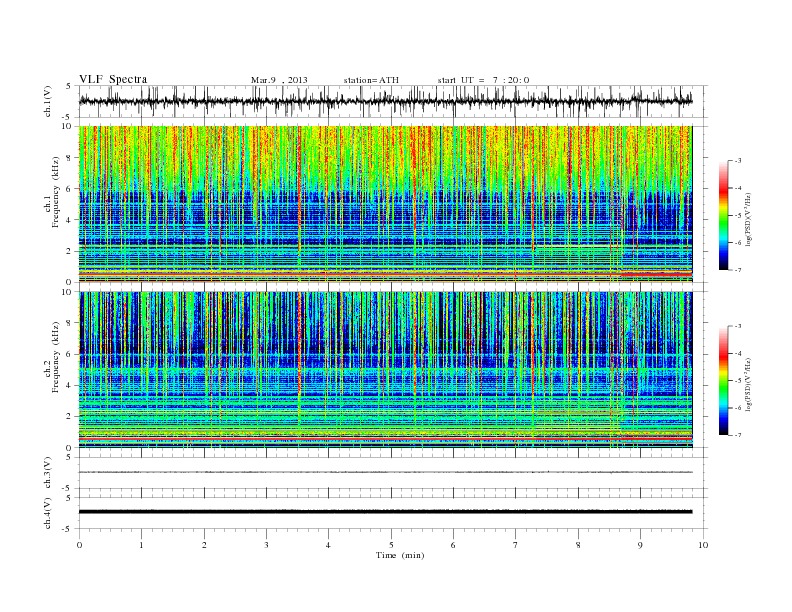Click the '0' tick label on time axis
Image resolution: width=792 pixels, height=612 pixels.
coord(79,545)
